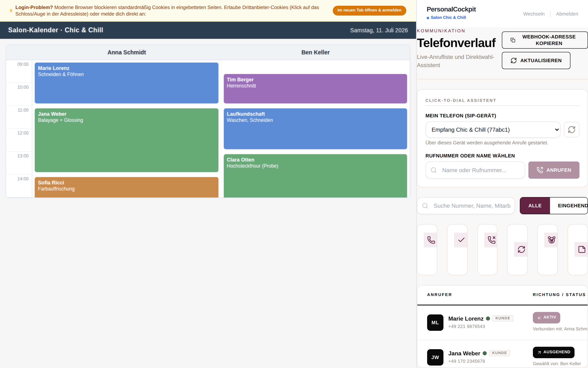The image size is (588, 368).
Task: Click the Wechseln link
Action: 534,14
